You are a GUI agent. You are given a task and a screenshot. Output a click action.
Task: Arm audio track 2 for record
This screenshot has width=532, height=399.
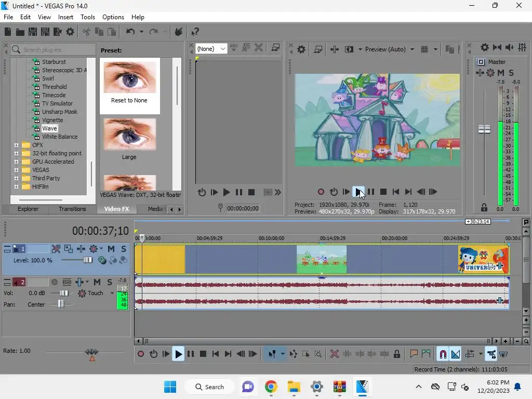[54, 282]
